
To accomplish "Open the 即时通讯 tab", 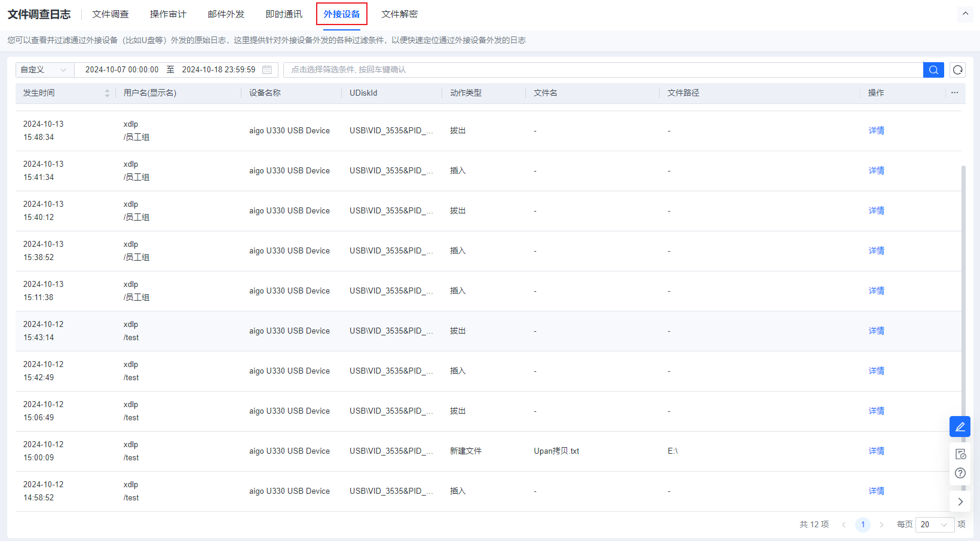I will tap(284, 14).
